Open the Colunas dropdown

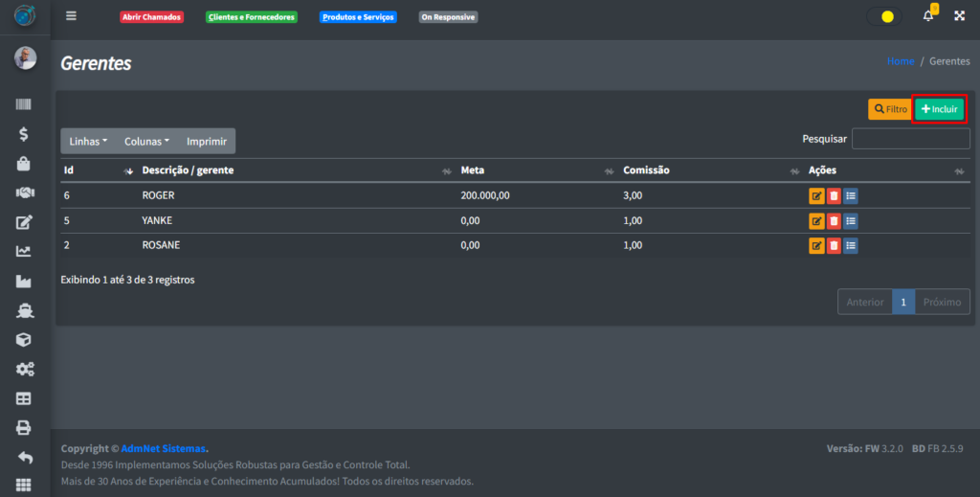(146, 141)
